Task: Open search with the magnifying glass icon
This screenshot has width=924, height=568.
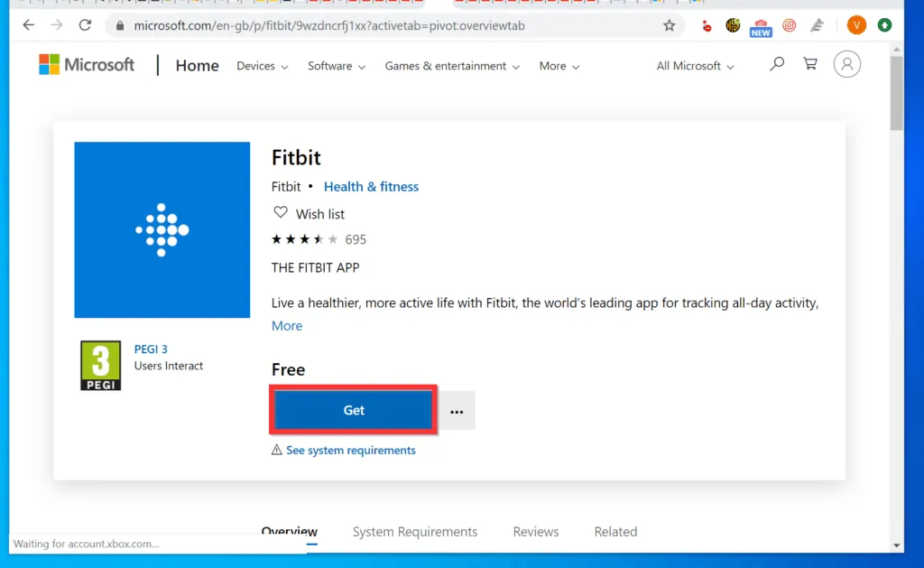Action: coord(777,64)
